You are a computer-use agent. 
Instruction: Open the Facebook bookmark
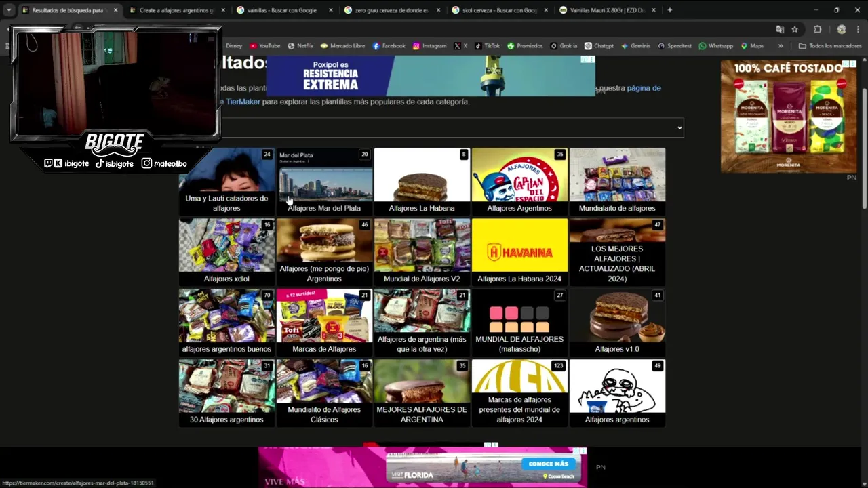tap(389, 46)
